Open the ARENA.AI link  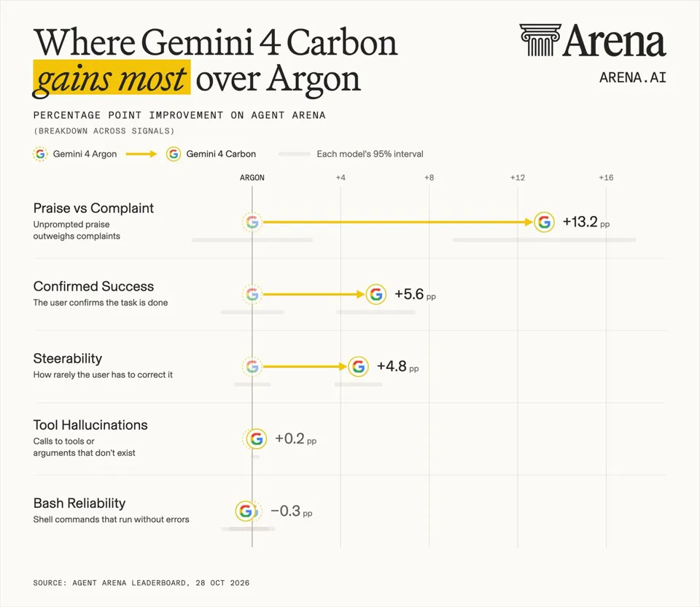633,78
